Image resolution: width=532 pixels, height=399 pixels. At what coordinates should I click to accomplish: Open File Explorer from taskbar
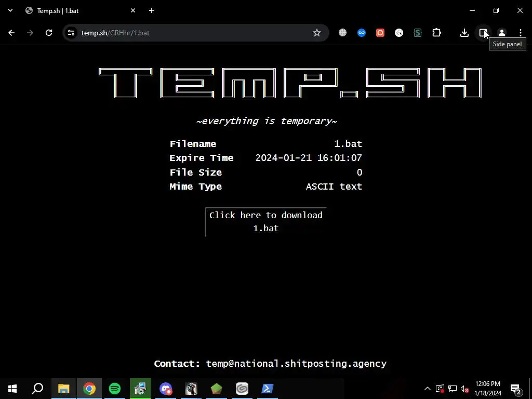coord(64,389)
